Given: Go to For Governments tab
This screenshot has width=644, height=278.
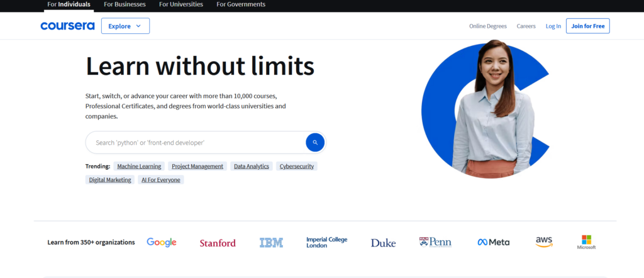Looking at the screenshot, I should click(241, 4).
